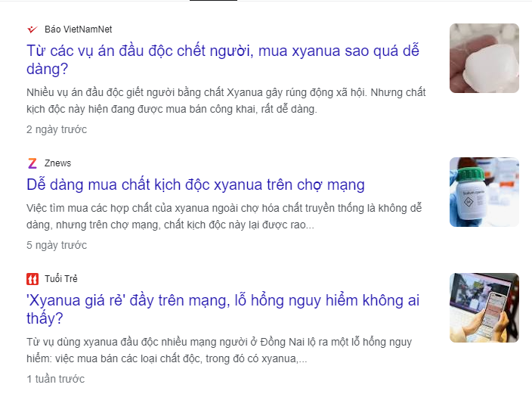The image size is (532, 397).
Task: Click the Tuổi Trẻ red logo icon
Action: (32, 279)
